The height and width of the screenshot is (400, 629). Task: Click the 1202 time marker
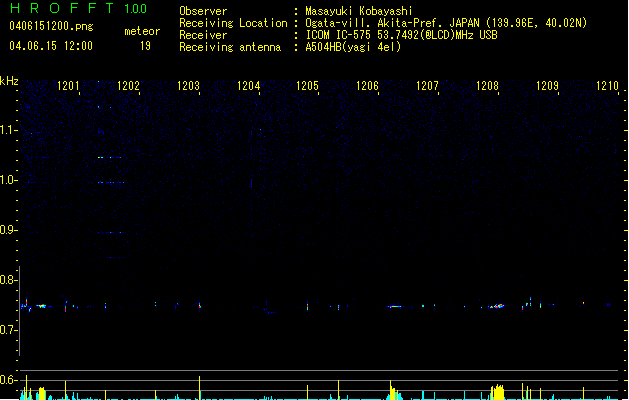click(128, 86)
